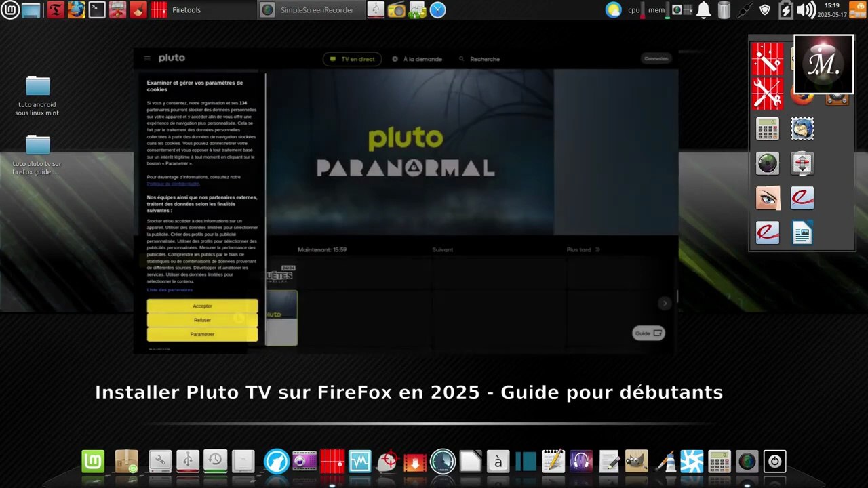Image resolution: width=868 pixels, height=488 pixels.
Task: Click the Connexion button
Action: [x=656, y=58]
